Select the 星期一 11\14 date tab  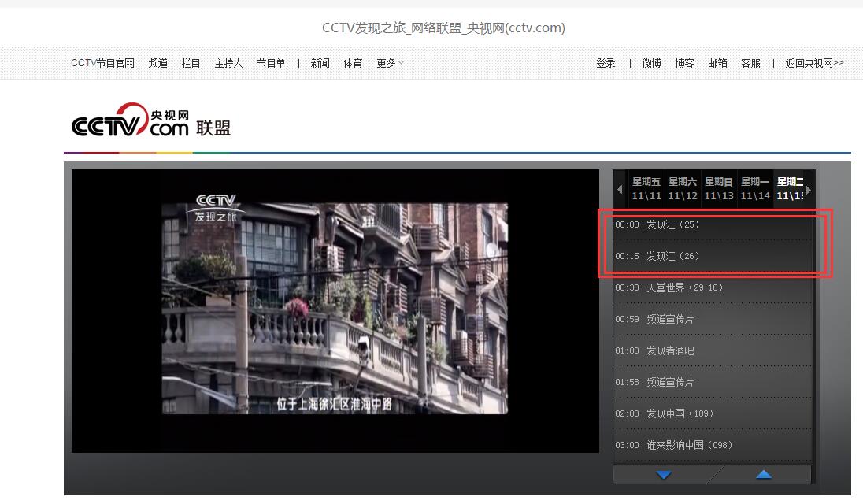755,189
